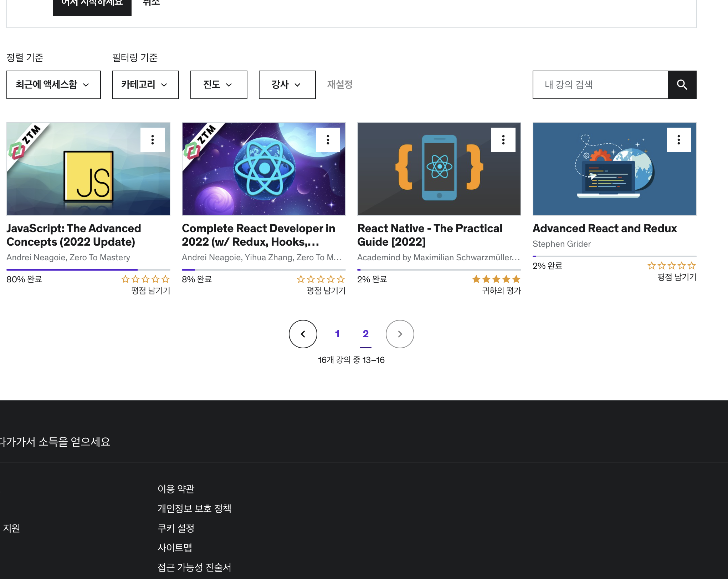Click the 취소 cancel button at top
Screen dimensions: 728x579
coord(151,3)
